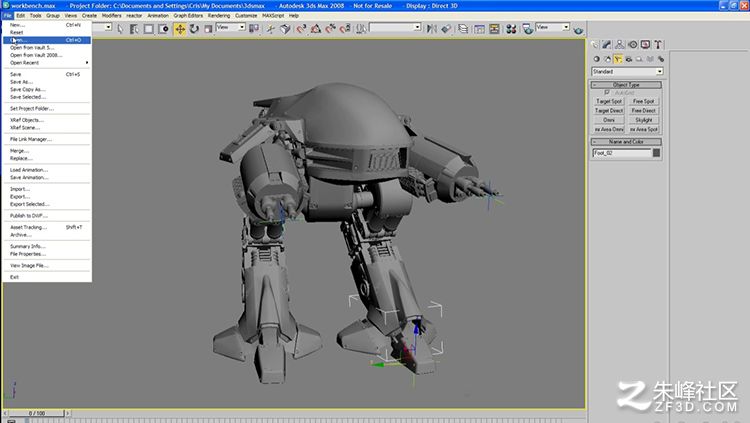Viewport: 750px width, 423px height.
Task: Open Named Selection Sets dropdown
Action: click(x=395, y=27)
